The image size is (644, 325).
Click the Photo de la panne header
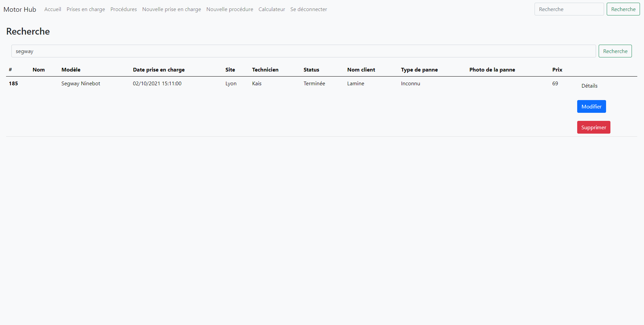[x=492, y=70]
